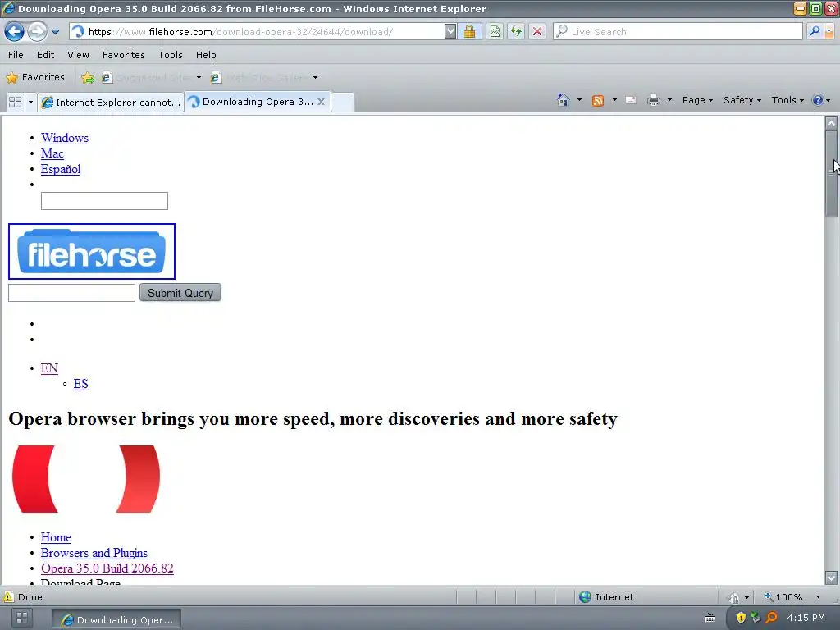Click the RSS feeds icon

[598, 101]
